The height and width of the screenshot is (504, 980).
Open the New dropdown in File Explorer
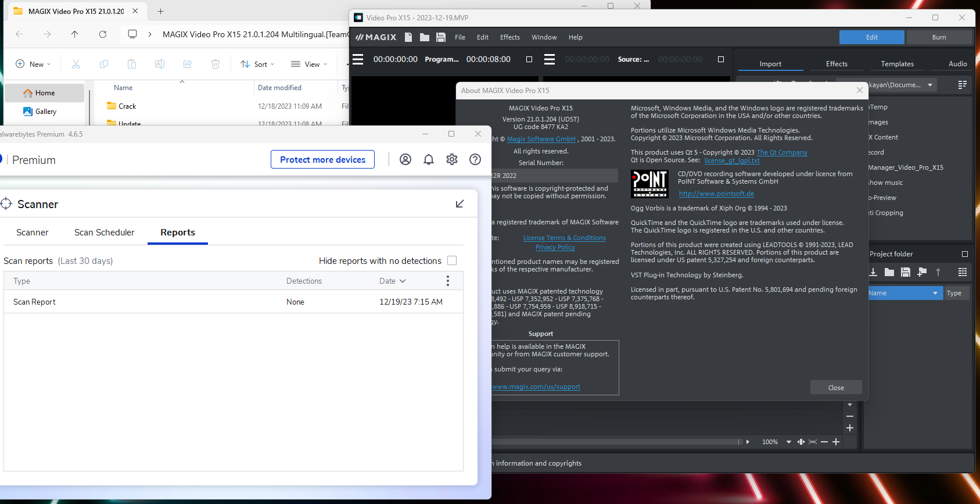coord(34,64)
